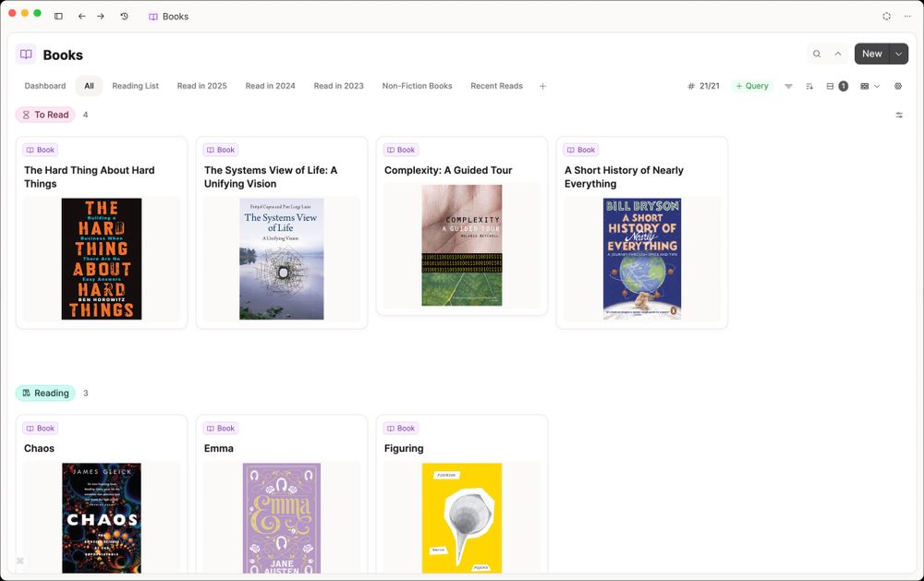Open the filter funnel icon
Screen dimensions: 924x581
click(788, 86)
